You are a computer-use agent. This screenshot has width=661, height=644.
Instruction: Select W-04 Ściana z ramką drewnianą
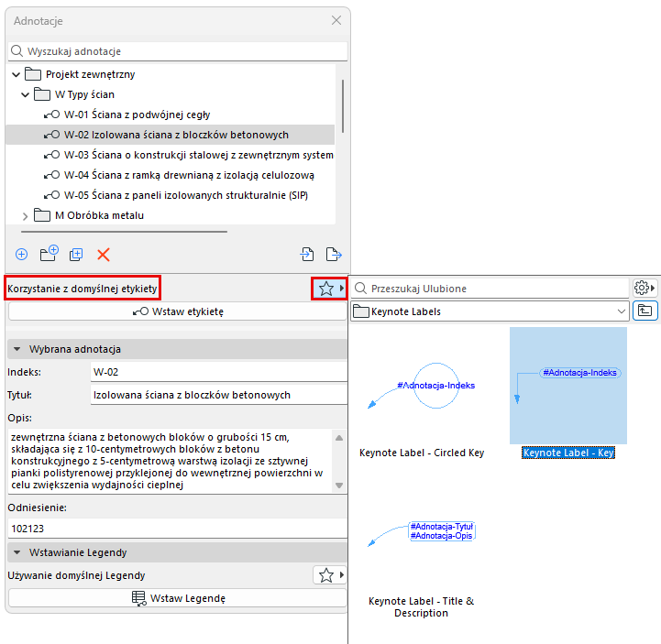pos(170,175)
